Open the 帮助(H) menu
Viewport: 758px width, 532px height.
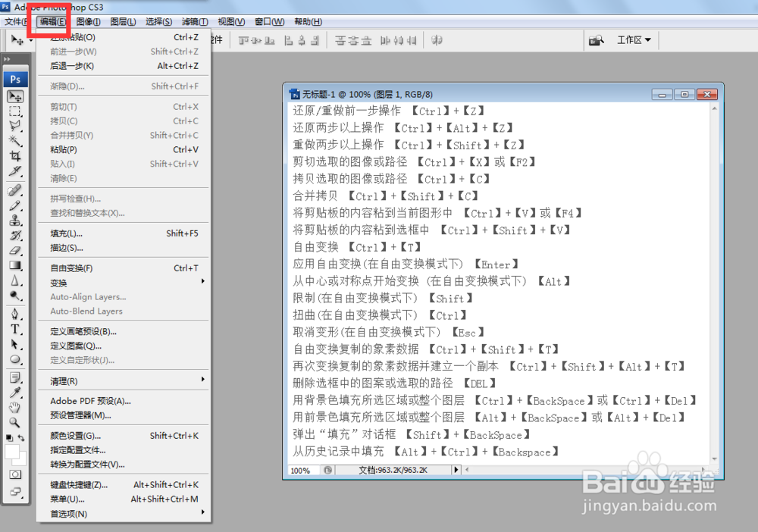(x=308, y=21)
